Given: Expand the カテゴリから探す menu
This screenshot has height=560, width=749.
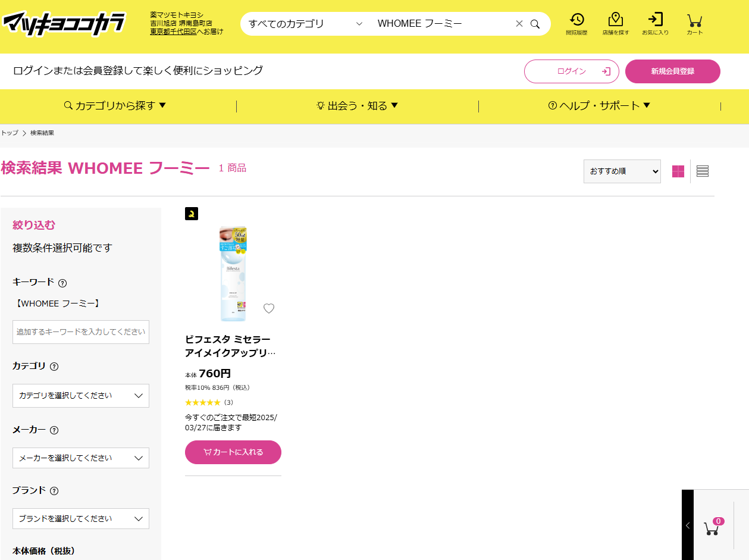Looking at the screenshot, I should pyautogui.click(x=115, y=106).
